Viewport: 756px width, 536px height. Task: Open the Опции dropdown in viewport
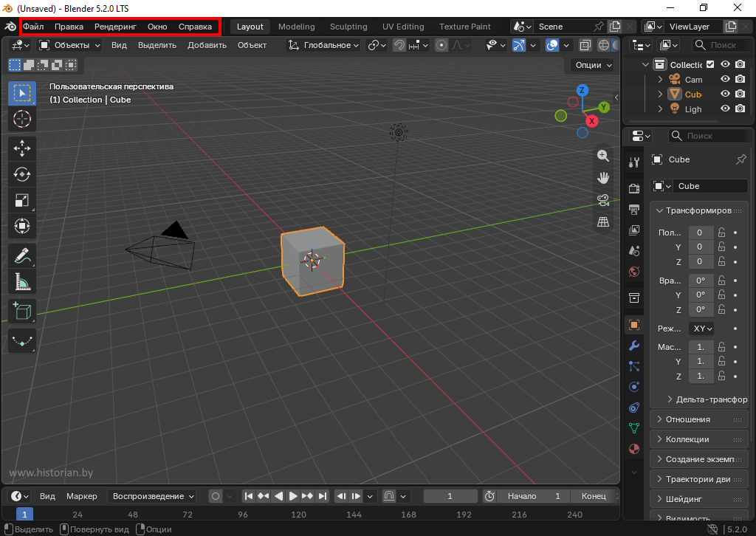[594, 65]
